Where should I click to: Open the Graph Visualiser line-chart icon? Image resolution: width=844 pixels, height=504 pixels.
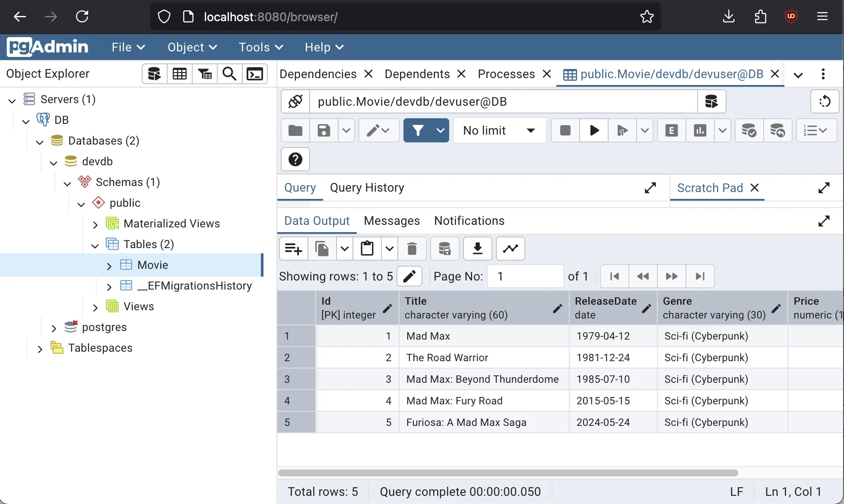click(511, 249)
